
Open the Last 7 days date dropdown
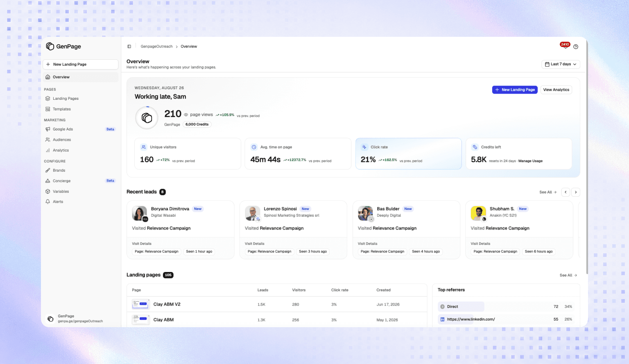click(561, 64)
